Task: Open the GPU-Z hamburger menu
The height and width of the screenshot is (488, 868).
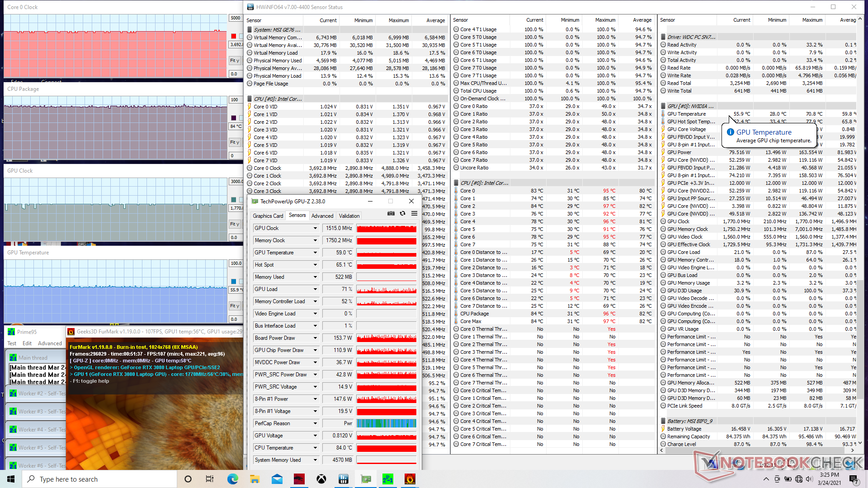Action: coord(414,213)
